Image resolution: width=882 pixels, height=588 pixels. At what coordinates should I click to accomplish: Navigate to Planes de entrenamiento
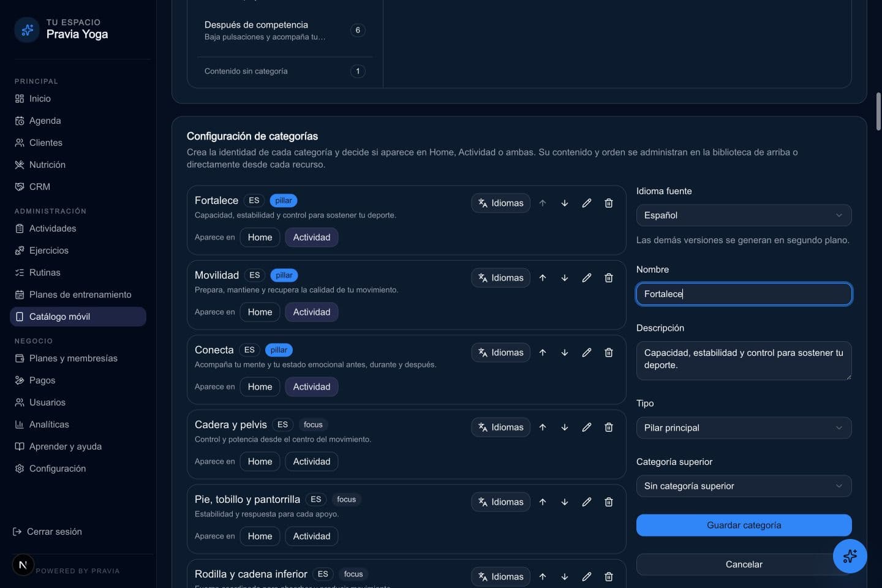[78, 295]
